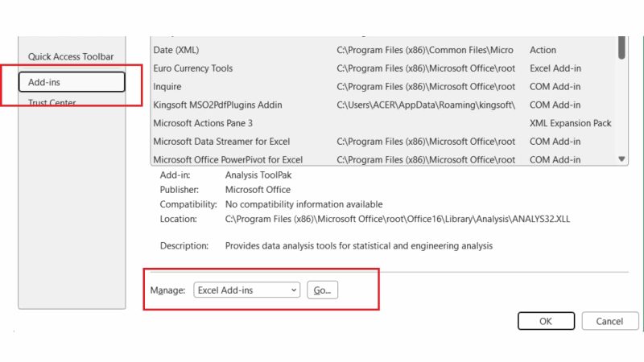Image resolution: width=644 pixels, height=362 pixels.
Task: Open the Trust Center category
Action: click(52, 103)
